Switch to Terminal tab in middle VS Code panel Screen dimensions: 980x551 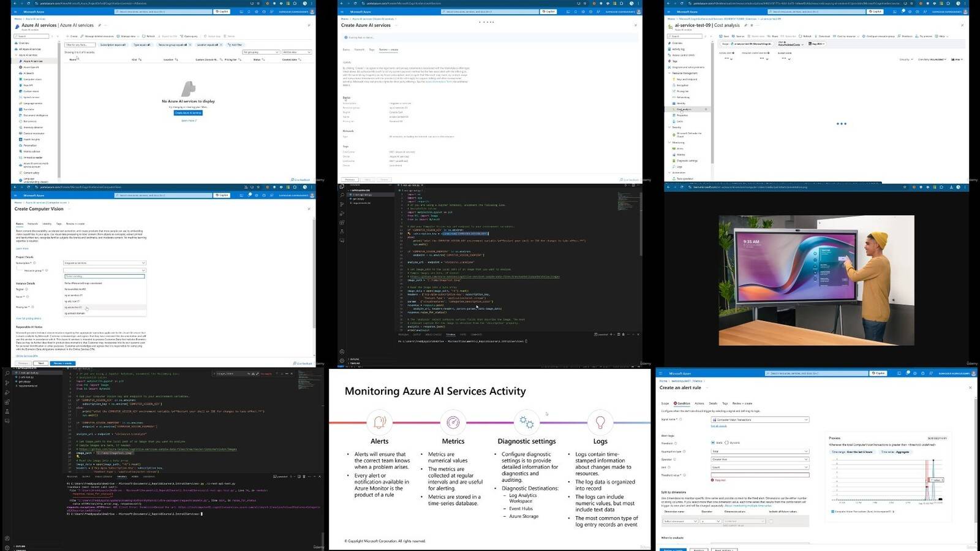(x=451, y=335)
